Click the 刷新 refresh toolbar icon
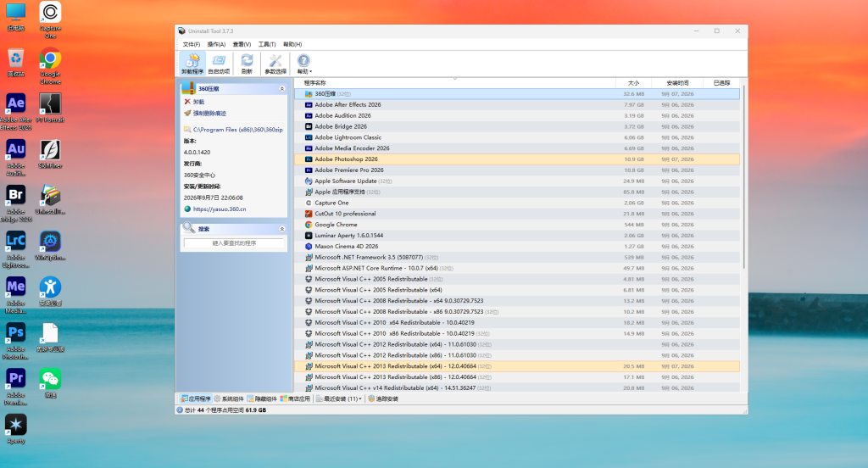This screenshot has width=868, height=468. click(x=247, y=64)
